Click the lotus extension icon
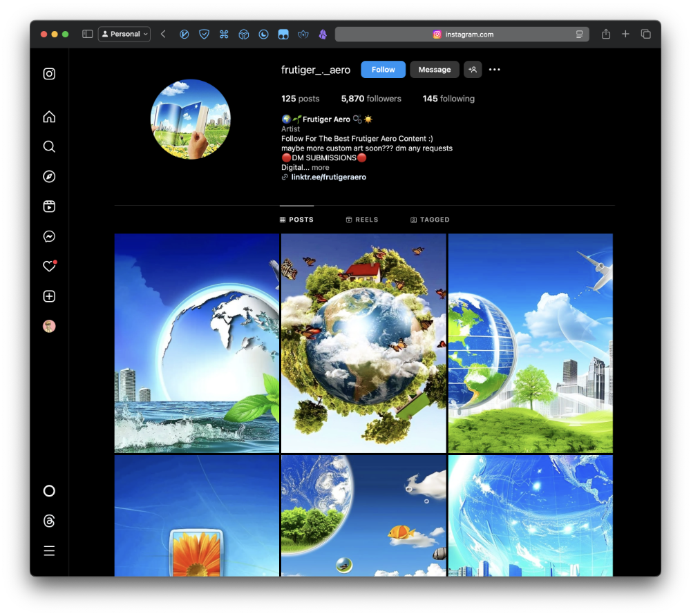This screenshot has height=616, width=691. [x=303, y=34]
